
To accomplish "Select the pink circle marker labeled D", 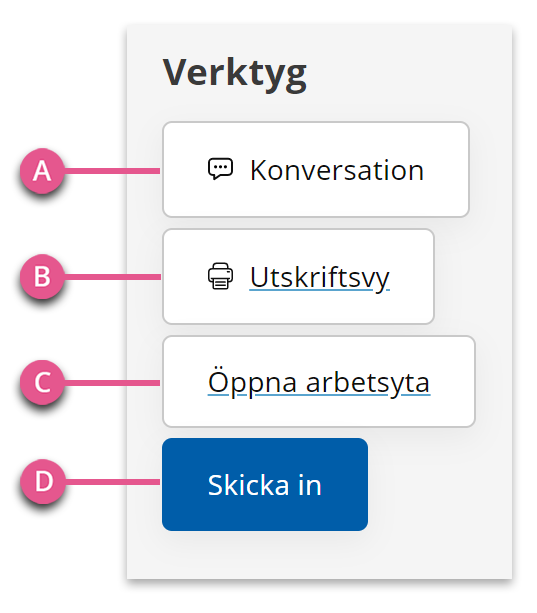I will 43,481.
